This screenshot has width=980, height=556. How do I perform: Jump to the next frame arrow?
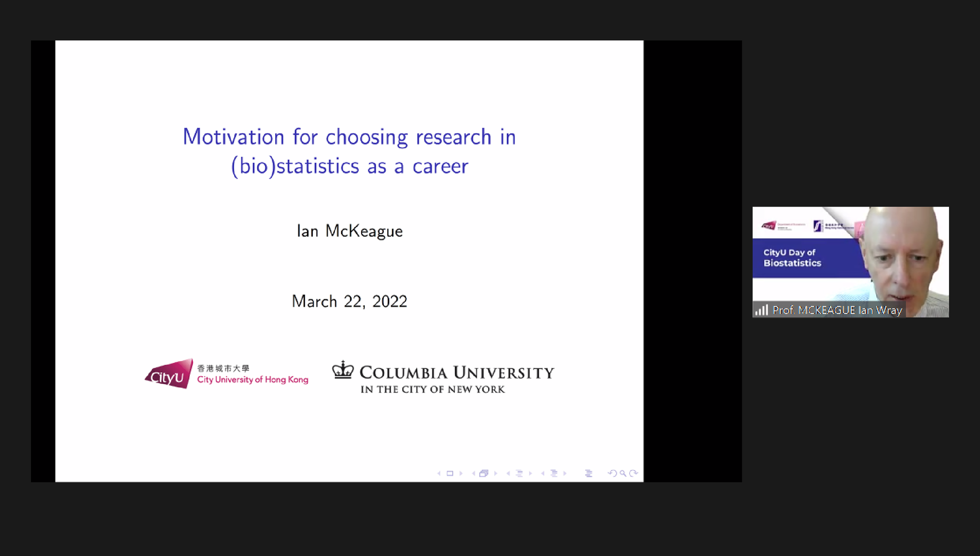point(496,473)
